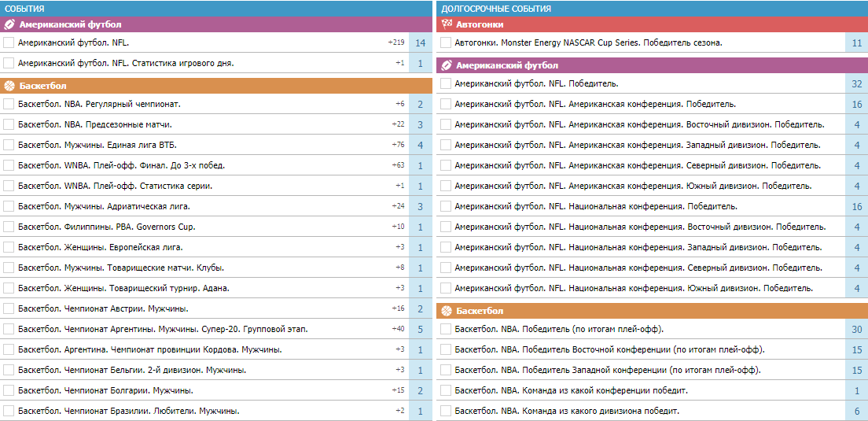The width and height of the screenshot is (868, 421).
Task: Select NFL Национальная конференция. Победитель. row
Action: click(x=652, y=207)
